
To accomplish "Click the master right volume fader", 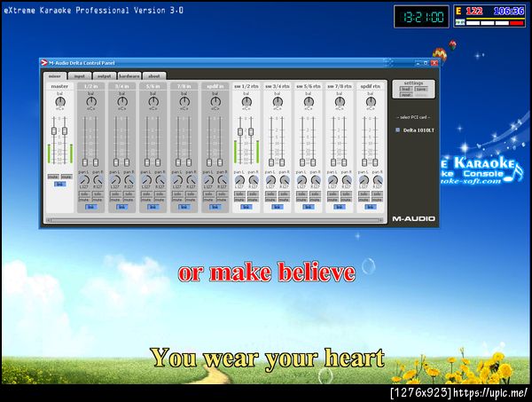I will 65,131.
